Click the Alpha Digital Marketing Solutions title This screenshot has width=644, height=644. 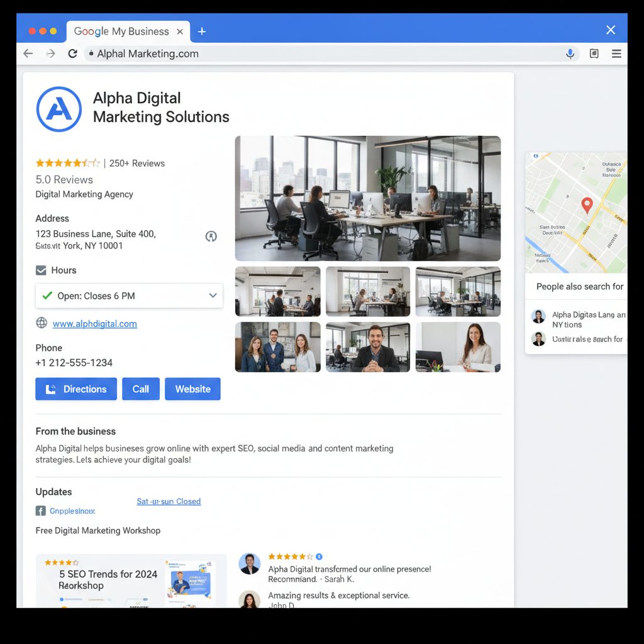click(161, 107)
